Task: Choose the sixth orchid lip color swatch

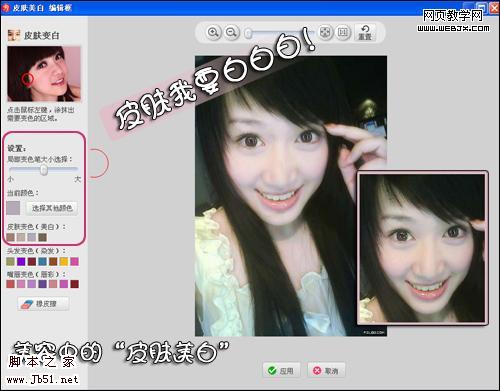Action: tap(64, 284)
